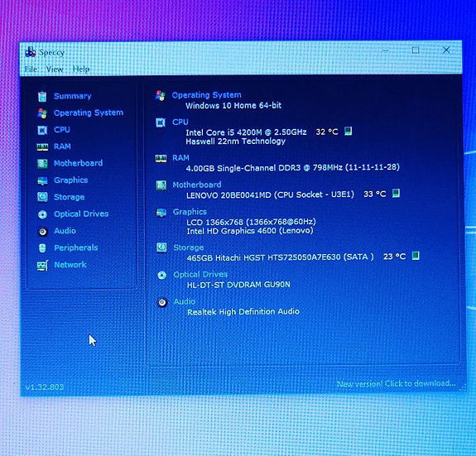Click the Audio icon in summary panel
This screenshot has width=476, height=456.
click(162, 302)
